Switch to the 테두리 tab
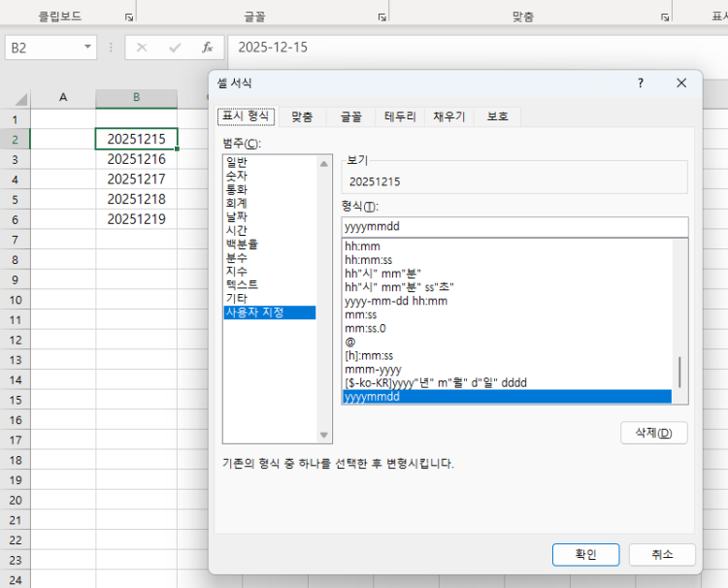Image resolution: width=728 pixels, height=588 pixels. [x=400, y=116]
